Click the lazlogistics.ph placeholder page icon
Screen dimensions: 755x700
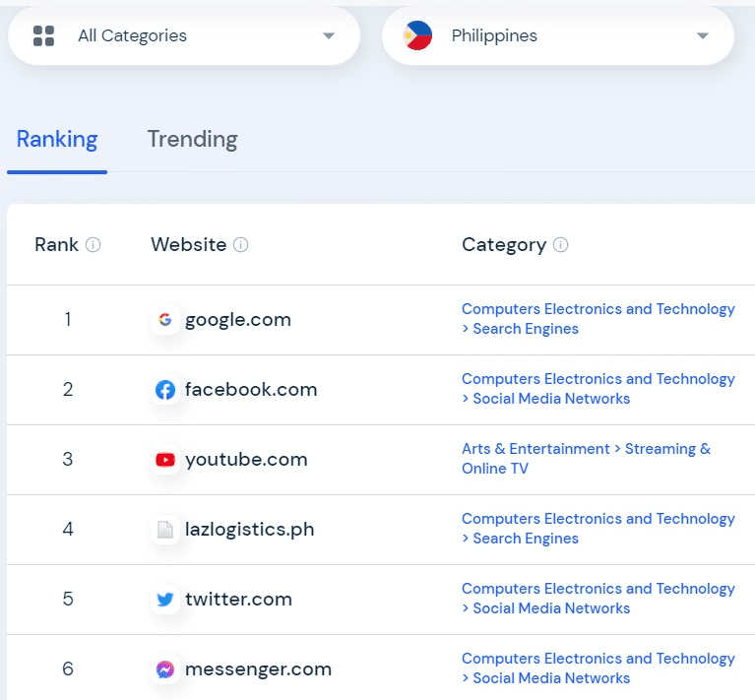tap(165, 529)
